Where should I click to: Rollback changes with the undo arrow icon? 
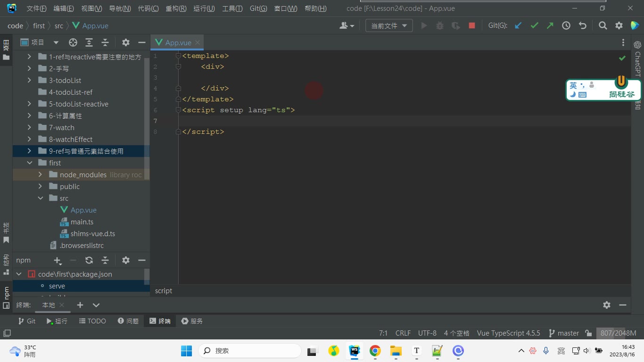pos(583,26)
